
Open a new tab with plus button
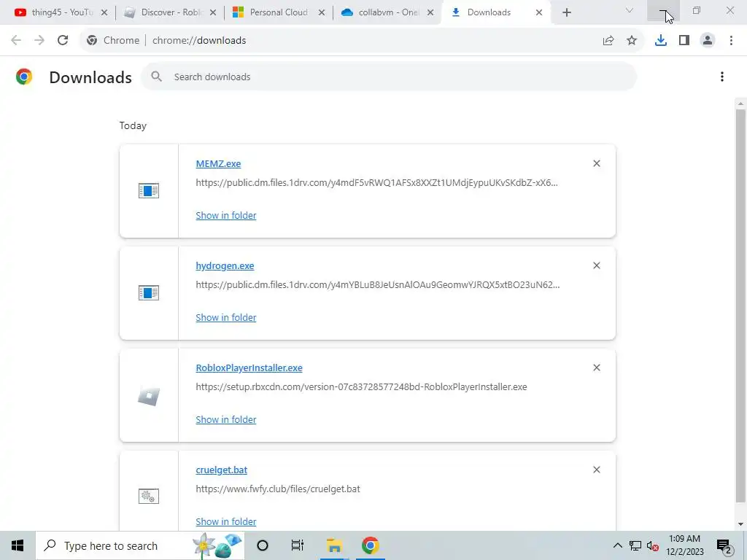click(x=566, y=12)
